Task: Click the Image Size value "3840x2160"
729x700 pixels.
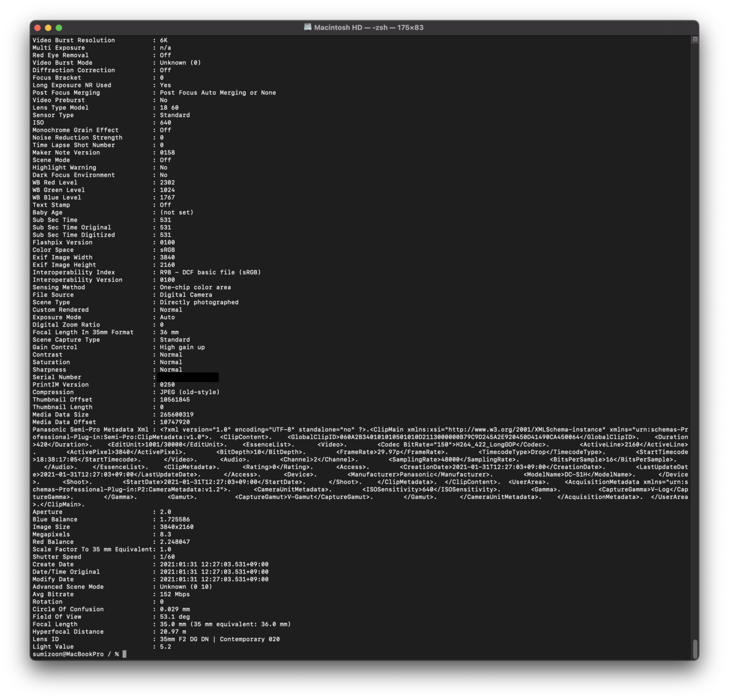Action: coord(177,527)
